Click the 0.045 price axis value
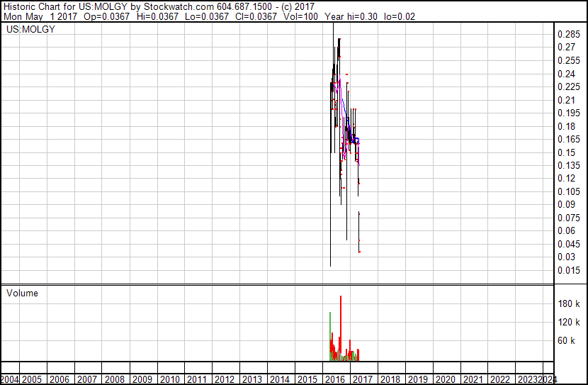Image resolution: width=588 pixels, height=385 pixels. click(x=569, y=245)
